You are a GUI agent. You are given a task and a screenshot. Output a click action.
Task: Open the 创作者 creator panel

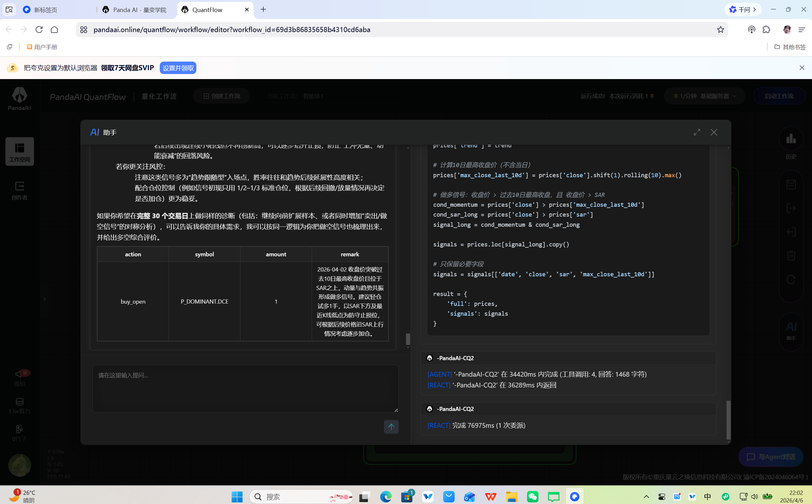(x=20, y=190)
